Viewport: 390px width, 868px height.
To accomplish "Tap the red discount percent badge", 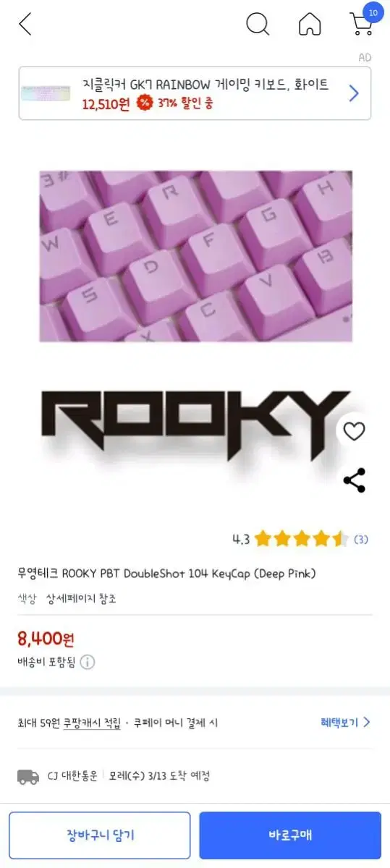I will click(144, 103).
